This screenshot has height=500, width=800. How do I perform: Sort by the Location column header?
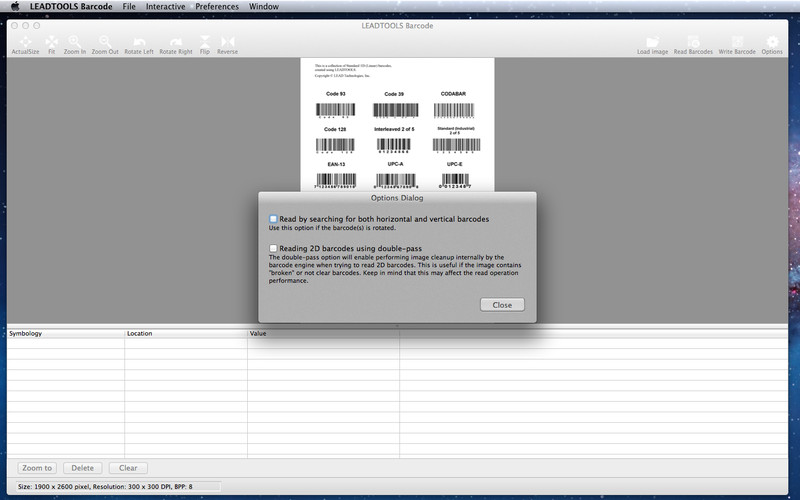(x=186, y=333)
